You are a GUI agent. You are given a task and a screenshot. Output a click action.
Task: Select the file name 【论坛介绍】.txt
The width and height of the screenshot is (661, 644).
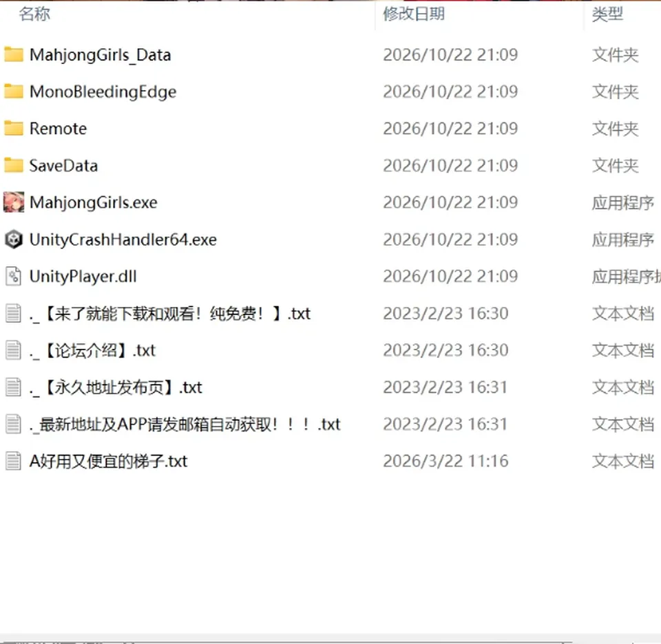[92, 350]
